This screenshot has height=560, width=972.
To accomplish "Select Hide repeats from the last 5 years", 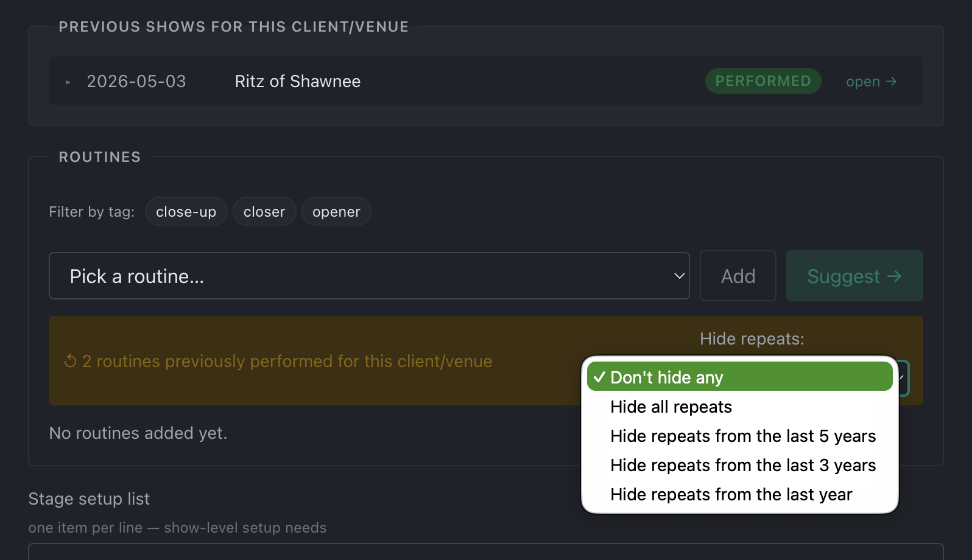I will (740, 436).
